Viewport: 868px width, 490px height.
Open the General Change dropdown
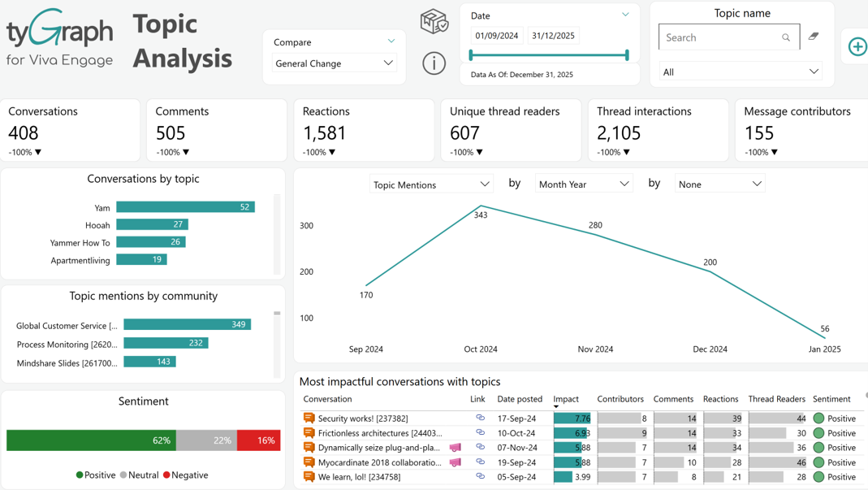[334, 63]
